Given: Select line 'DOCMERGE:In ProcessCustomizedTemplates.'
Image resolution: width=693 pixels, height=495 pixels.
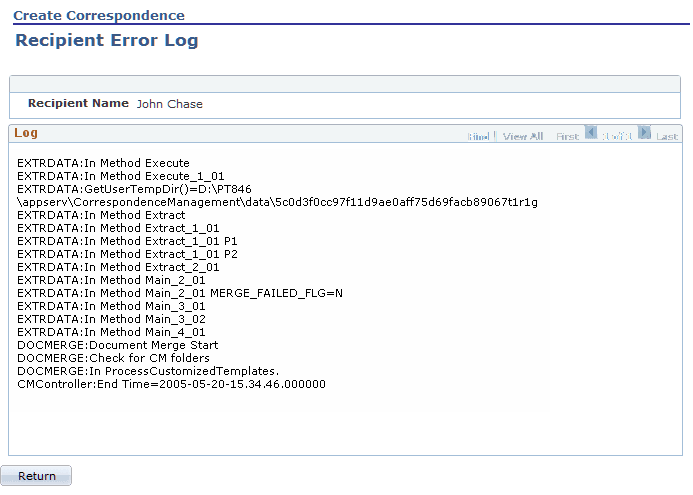Looking at the screenshot, I should (148, 371).
